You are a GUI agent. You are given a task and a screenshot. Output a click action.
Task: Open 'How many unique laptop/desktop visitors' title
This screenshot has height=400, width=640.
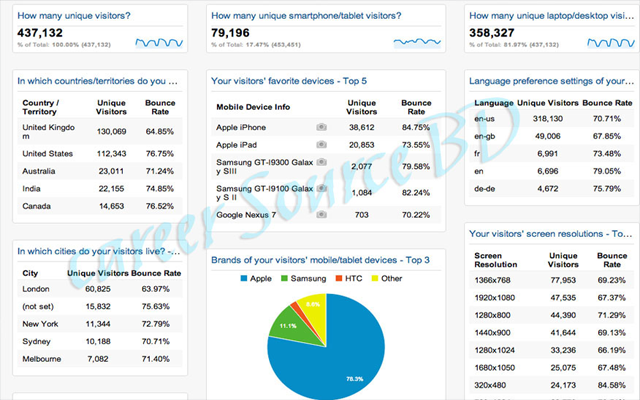point(551,16)
